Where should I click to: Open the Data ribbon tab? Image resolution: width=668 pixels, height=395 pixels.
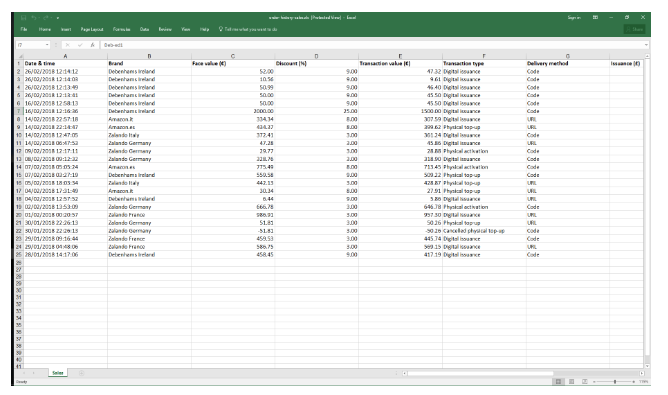144,29
